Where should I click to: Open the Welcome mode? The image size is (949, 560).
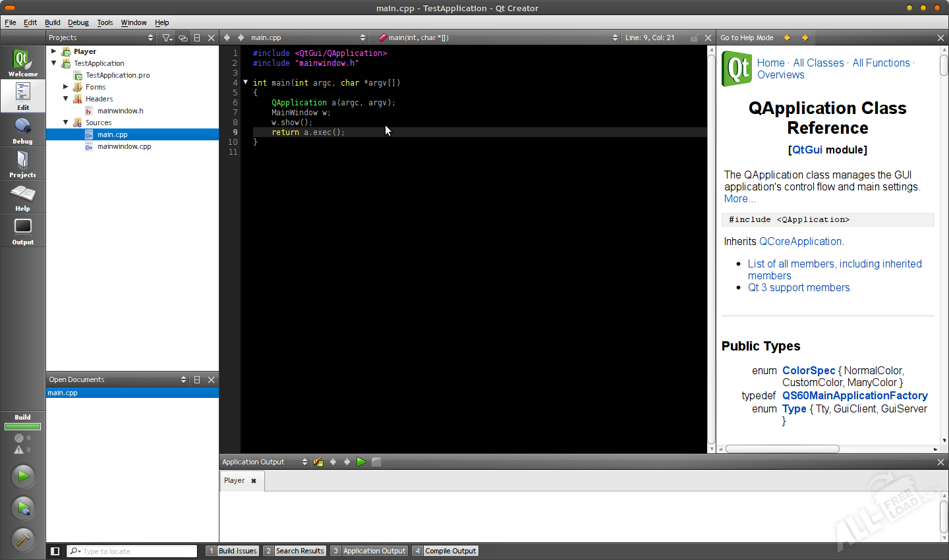[22, 63]
